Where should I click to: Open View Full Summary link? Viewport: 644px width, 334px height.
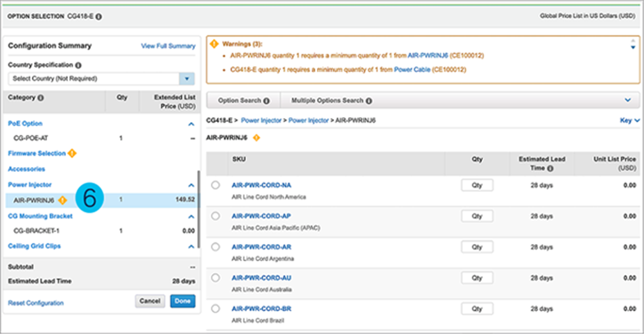(168, 46)
